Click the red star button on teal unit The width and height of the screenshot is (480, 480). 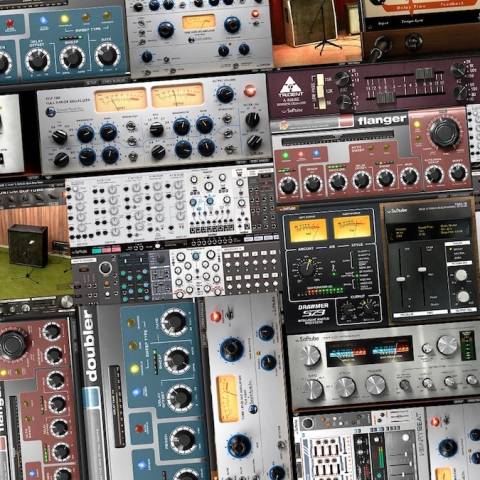[x=10, y=24]
